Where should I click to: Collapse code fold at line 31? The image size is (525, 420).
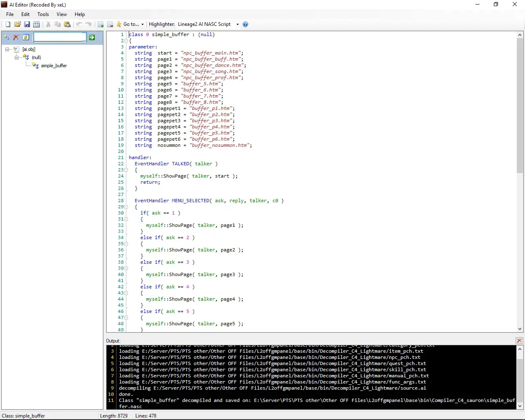(126, 219)
